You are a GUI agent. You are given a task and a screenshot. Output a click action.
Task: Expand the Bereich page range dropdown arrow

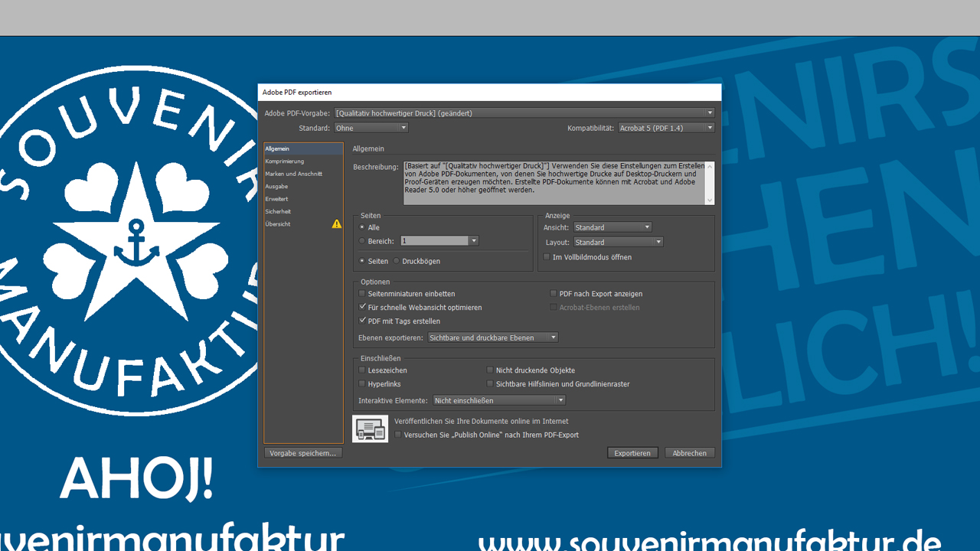click(474, 241)
